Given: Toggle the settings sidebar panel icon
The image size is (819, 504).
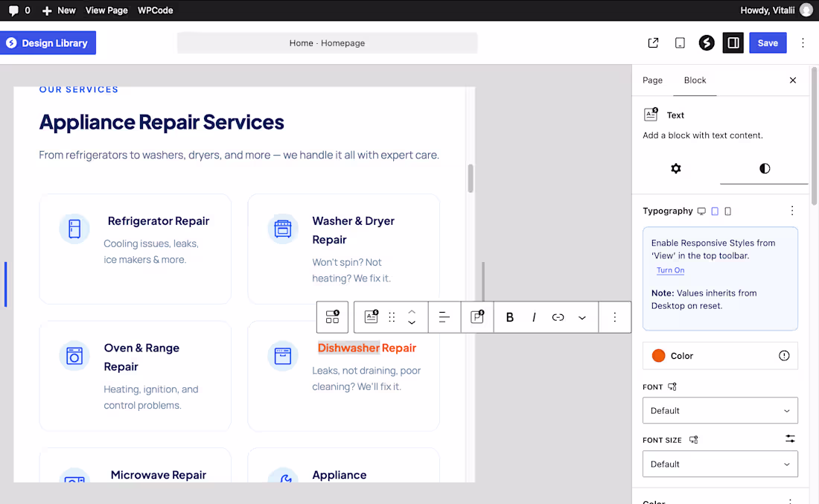Looking at the screenshot, I should [x=733, y=43].
